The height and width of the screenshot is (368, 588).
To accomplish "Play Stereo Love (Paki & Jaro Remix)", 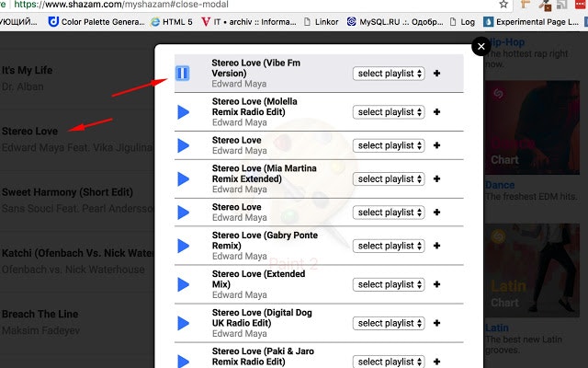I will coord(183,362).
